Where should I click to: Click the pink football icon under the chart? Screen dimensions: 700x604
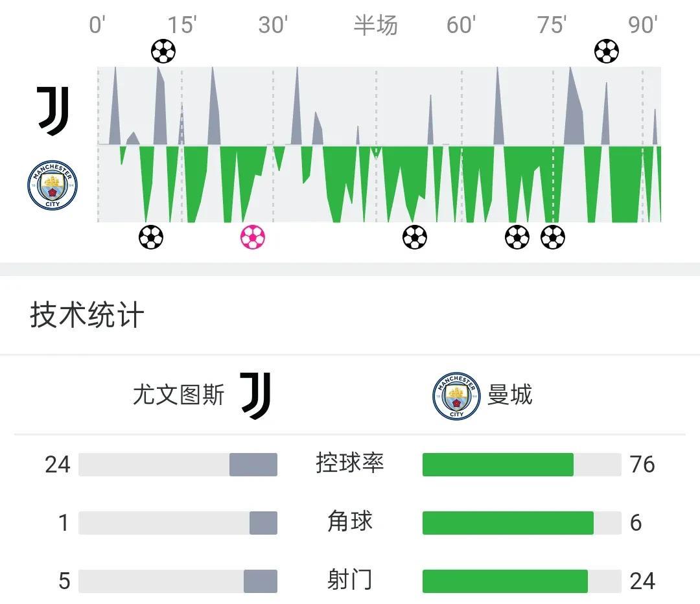coord(253,237)
